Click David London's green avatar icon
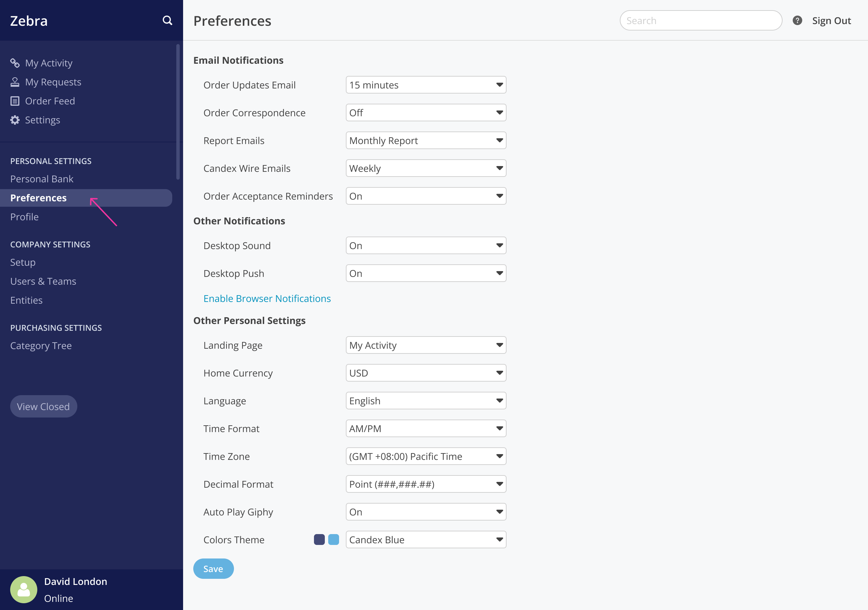868x610 pixels. (24, 589)
